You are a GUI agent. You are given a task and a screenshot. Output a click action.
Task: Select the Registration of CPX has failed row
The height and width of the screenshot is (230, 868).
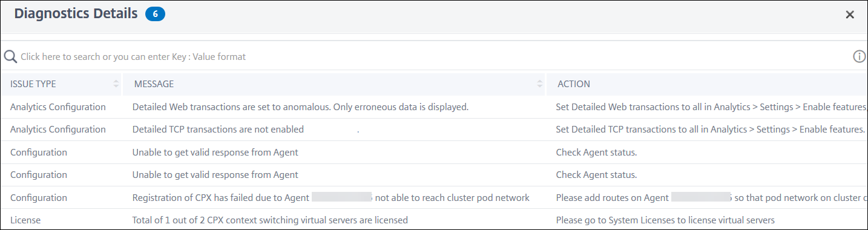[x=434, y=198]
